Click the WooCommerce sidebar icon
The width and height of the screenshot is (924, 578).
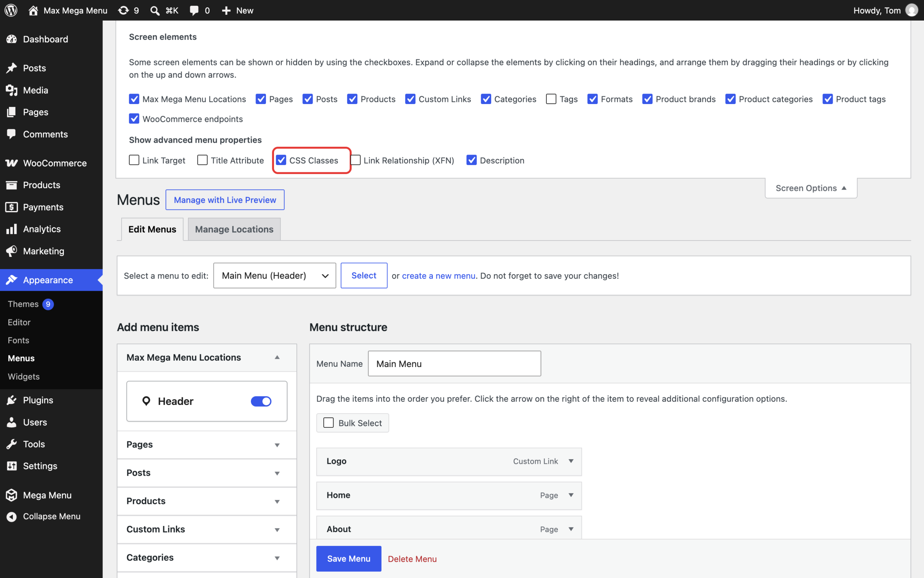pos(12,163)
